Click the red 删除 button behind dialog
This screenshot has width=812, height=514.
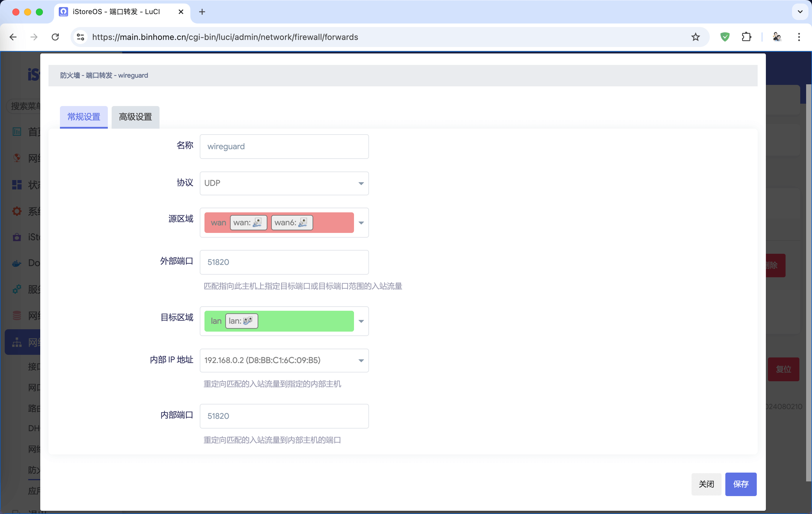point(775,265)
